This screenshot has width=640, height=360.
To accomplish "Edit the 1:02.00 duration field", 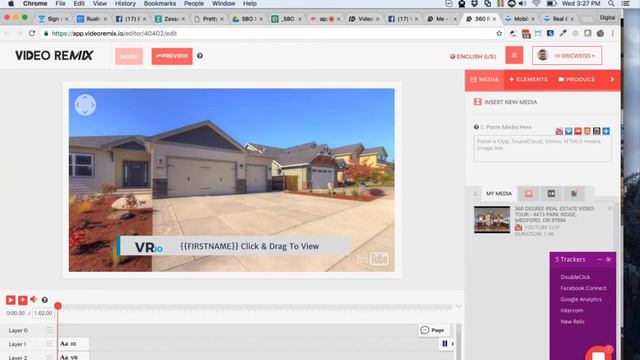I will pyautogui.click(x=43, y=313).
